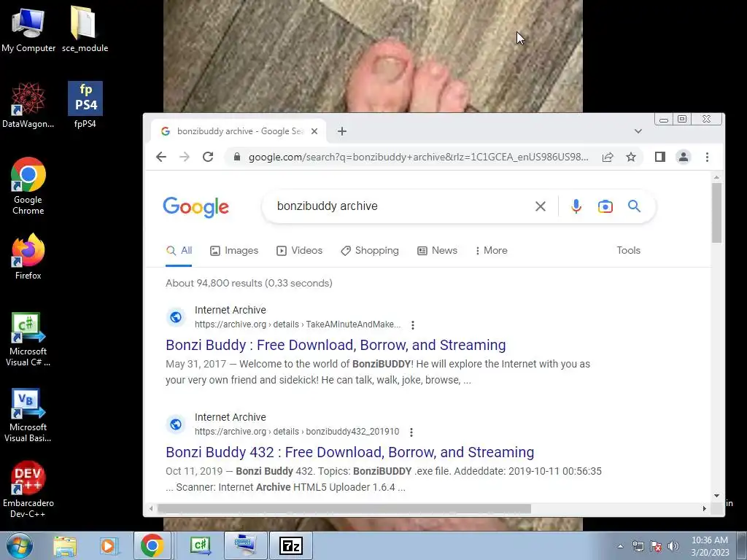Open Google Chrome desktop shortcut
747x560 pixels.
tap(28, 186)
